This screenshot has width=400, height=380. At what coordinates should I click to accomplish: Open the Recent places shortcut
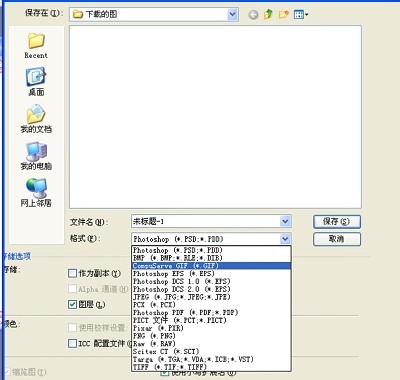coord(36,46)
